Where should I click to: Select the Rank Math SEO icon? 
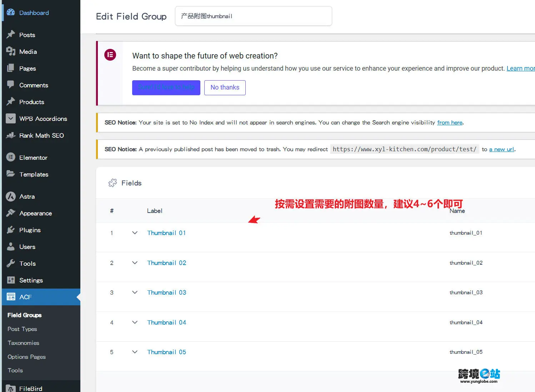point(11,135)
